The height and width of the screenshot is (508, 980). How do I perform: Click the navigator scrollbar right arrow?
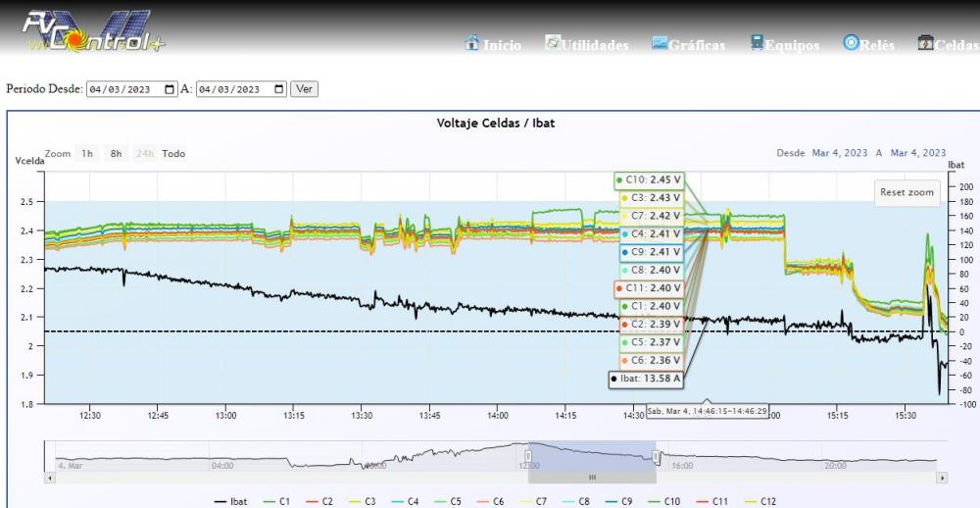point(942,478)
